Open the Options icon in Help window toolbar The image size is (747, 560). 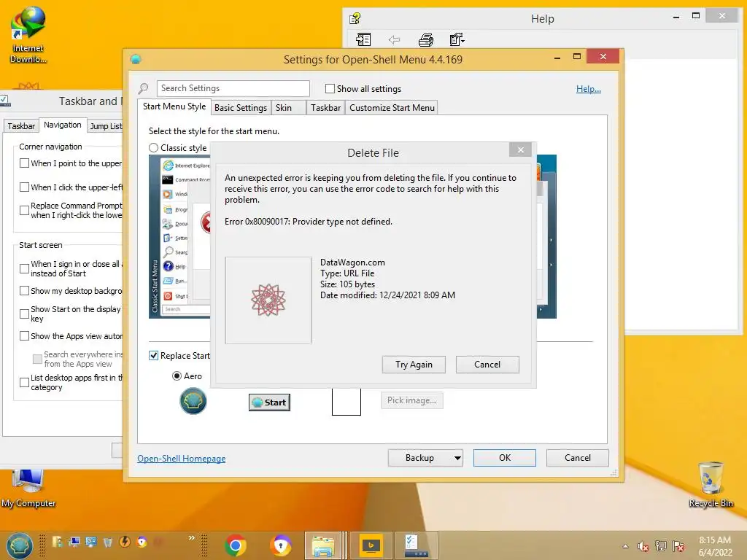[457, 39]
